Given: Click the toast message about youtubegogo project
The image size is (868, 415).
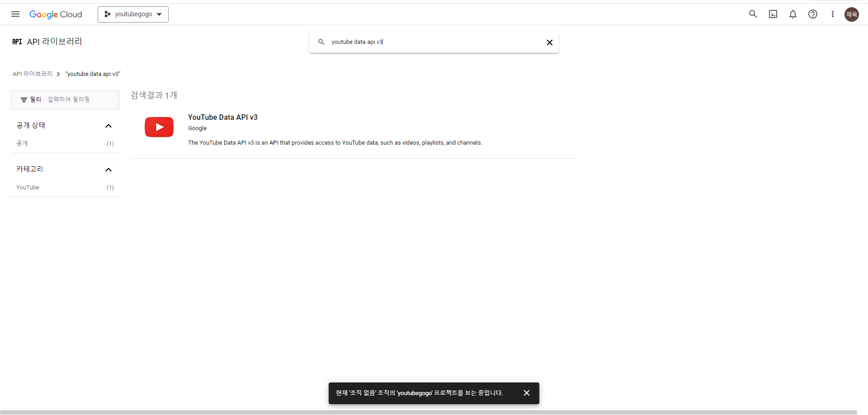Looking at the screenshot, I should [419, 393].
